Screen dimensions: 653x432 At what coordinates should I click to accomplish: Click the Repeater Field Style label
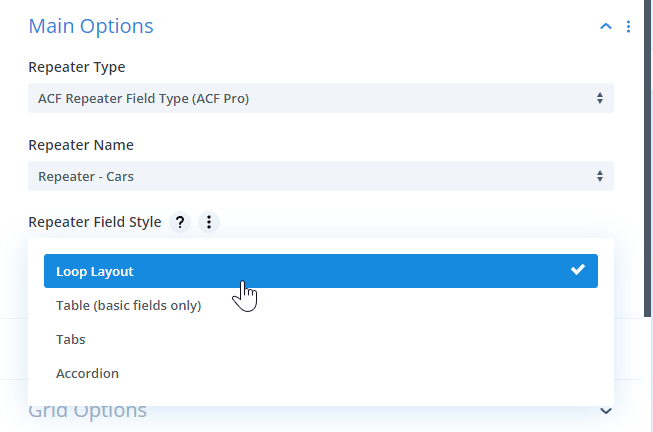95,222
